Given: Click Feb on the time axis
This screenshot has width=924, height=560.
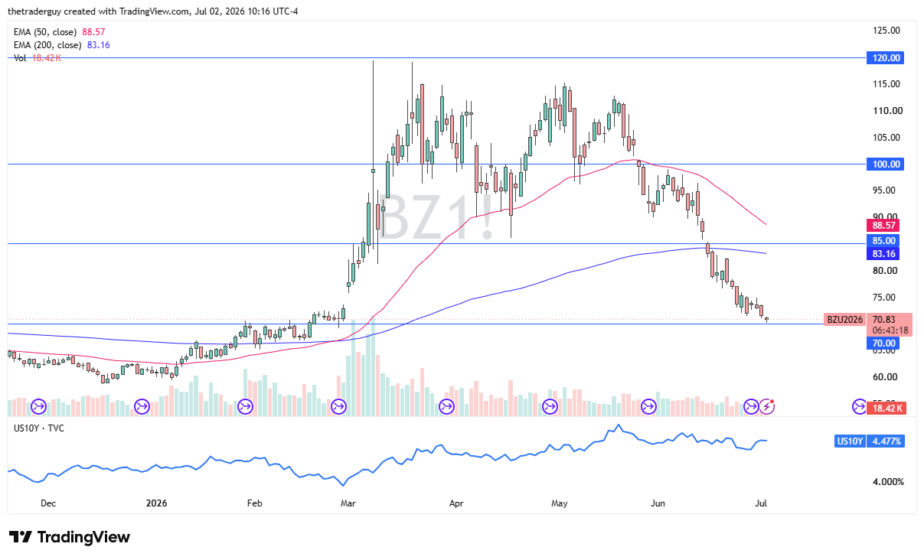Looking at the screenshot, I should 254,503.
